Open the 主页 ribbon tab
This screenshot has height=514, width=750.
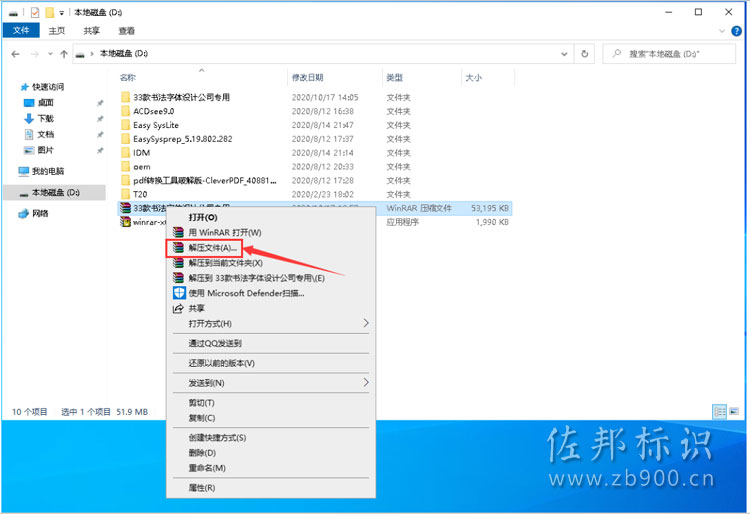[x=56, y=31]
